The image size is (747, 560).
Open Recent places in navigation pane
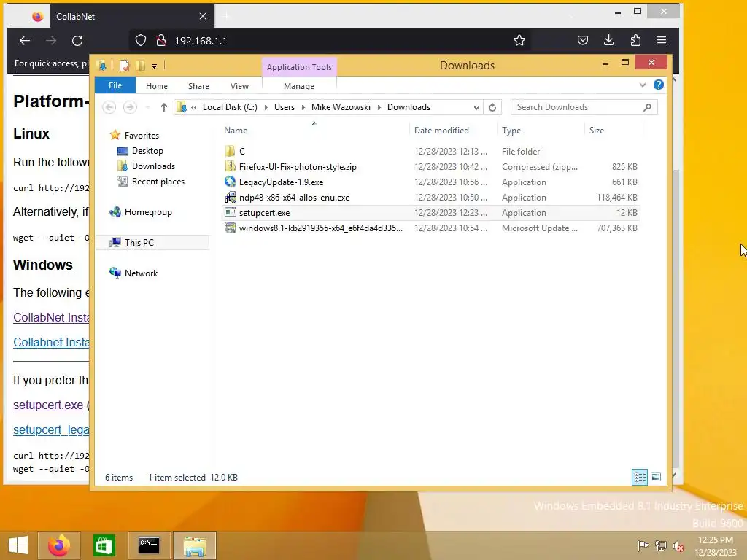tap(158, 182)
